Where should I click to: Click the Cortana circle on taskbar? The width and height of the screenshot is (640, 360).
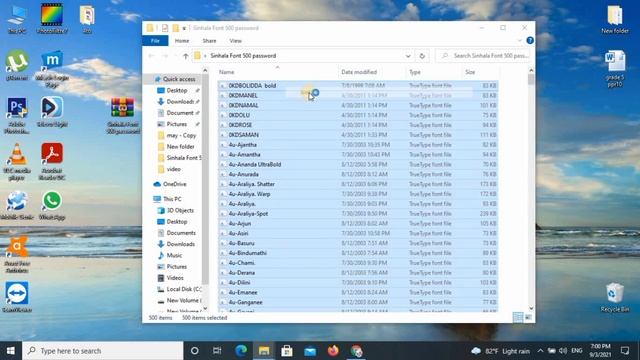point(195,351)
